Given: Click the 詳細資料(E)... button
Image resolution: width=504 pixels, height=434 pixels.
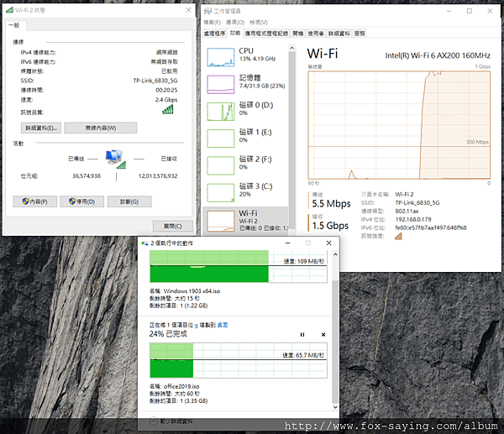Looking at the screenshot, I should click(x=41, y=128).
